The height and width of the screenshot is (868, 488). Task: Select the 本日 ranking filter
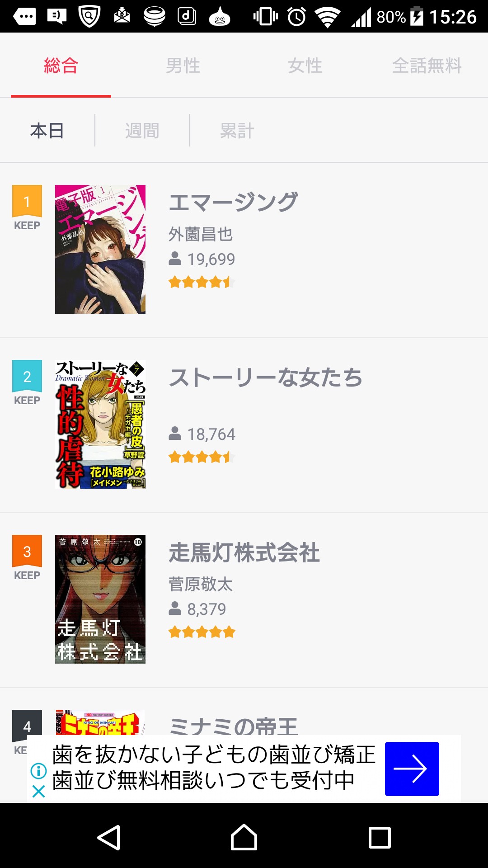pos(47,131)
